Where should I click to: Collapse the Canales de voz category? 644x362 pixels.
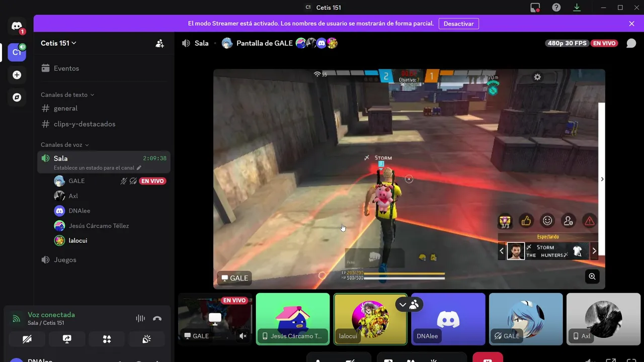point(64,145)
